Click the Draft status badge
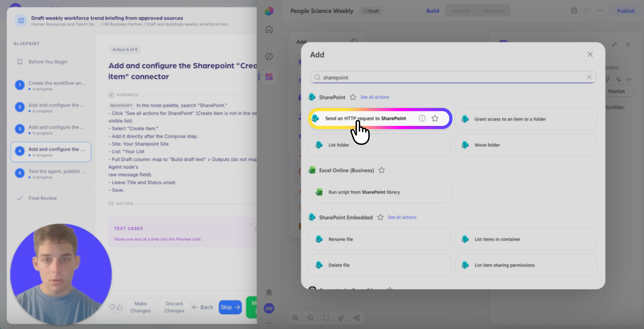This screenshot has height=329, width=644. [371, 11]
